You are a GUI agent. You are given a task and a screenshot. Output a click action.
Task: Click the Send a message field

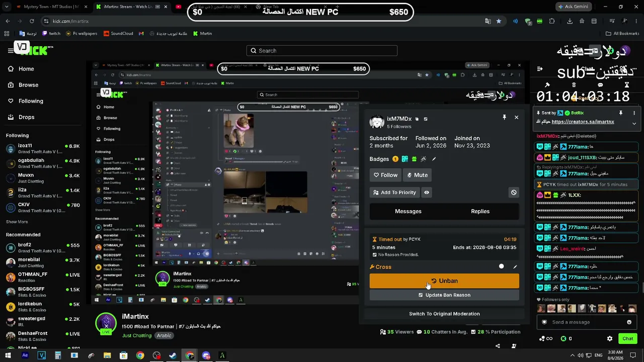click(x=586, y=322)
